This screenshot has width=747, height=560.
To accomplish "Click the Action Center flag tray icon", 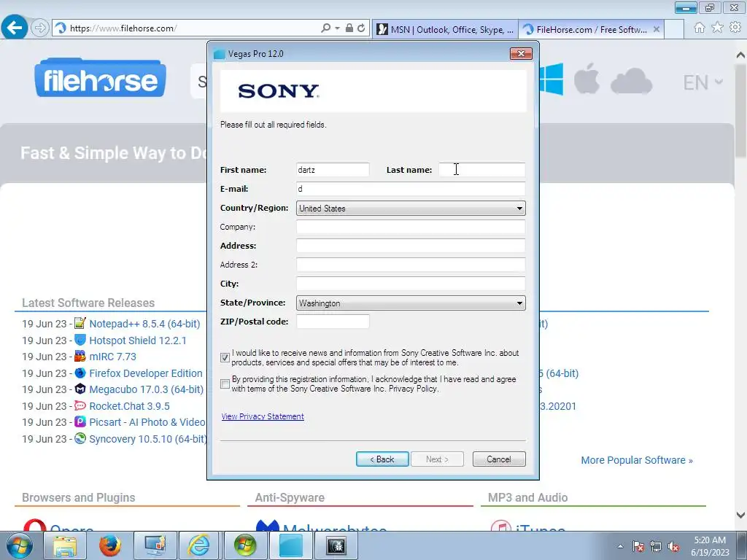I will tap(638, 546).
